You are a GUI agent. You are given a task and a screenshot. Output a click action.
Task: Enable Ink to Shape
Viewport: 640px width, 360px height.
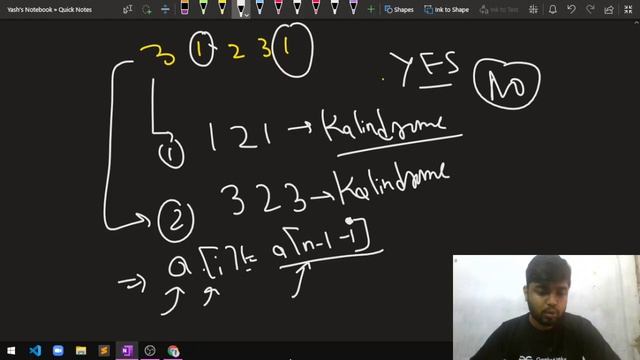tap(447, 9)
